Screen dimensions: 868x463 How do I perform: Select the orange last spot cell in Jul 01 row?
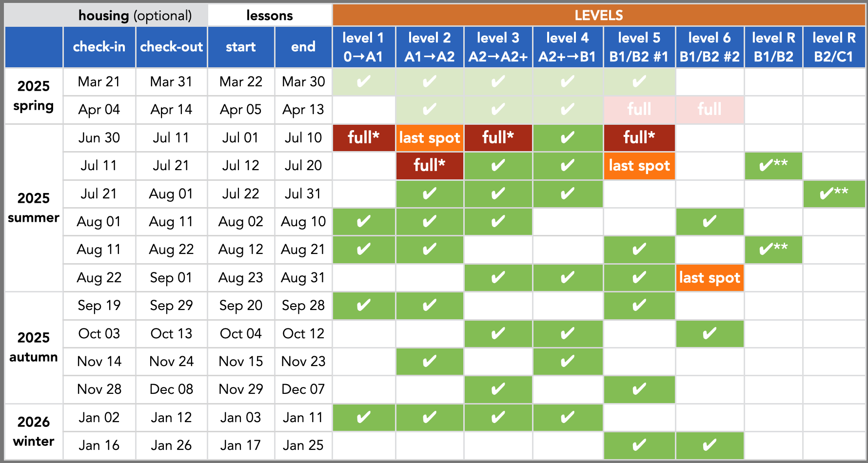430,137
